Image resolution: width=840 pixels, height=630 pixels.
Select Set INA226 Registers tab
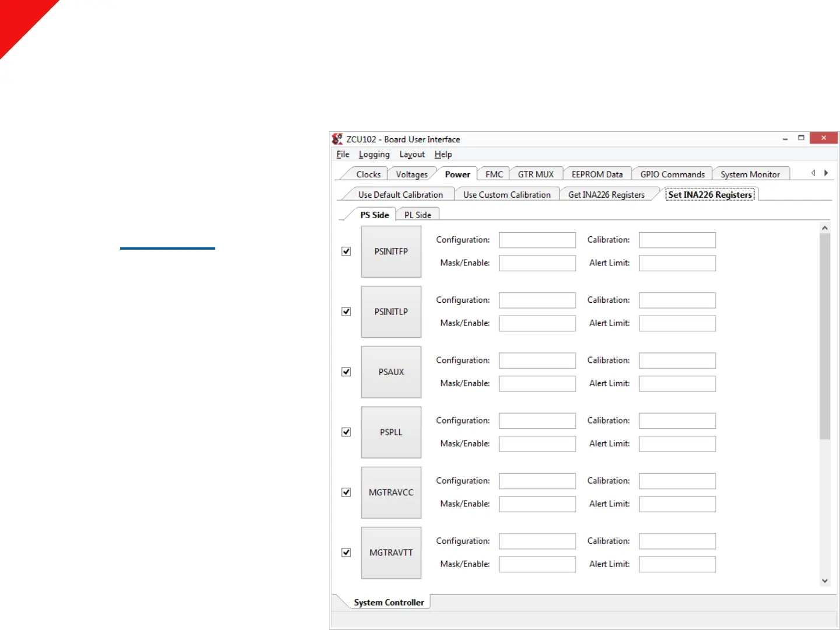710,194
